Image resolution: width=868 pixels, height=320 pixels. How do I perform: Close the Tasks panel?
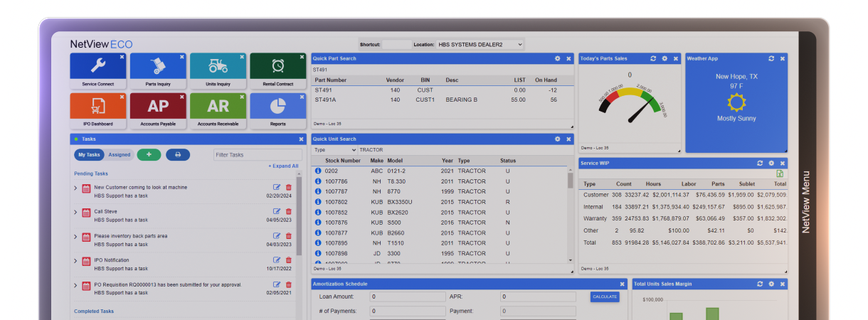[301, 139]
